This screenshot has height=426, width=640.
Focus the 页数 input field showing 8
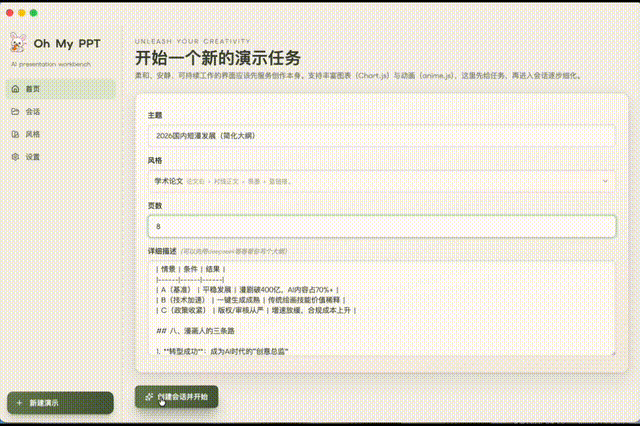click(x=382, y=226)
